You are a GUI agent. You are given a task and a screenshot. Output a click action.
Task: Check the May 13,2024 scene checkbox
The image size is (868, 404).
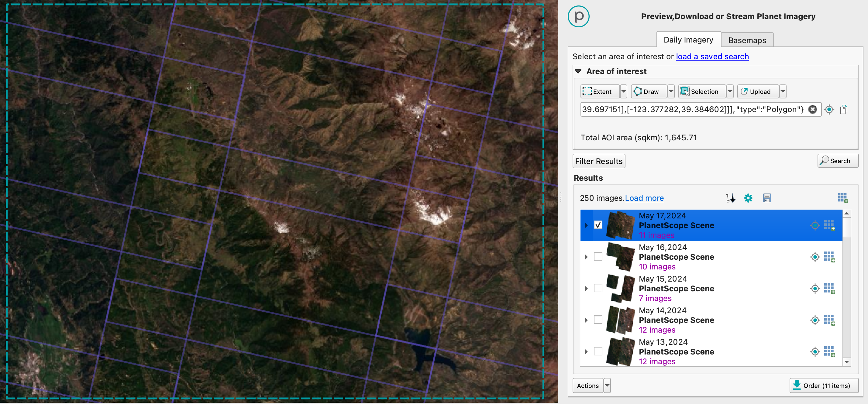point(598,351)
